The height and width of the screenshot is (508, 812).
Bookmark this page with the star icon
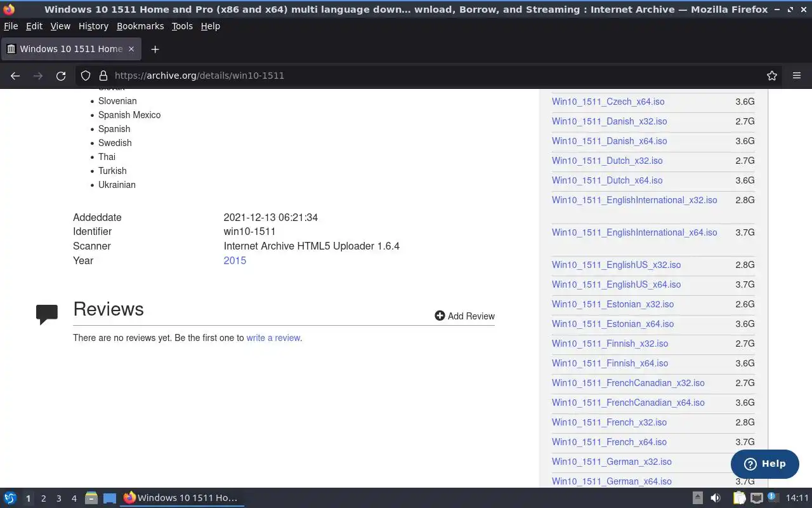pos(772,76)
